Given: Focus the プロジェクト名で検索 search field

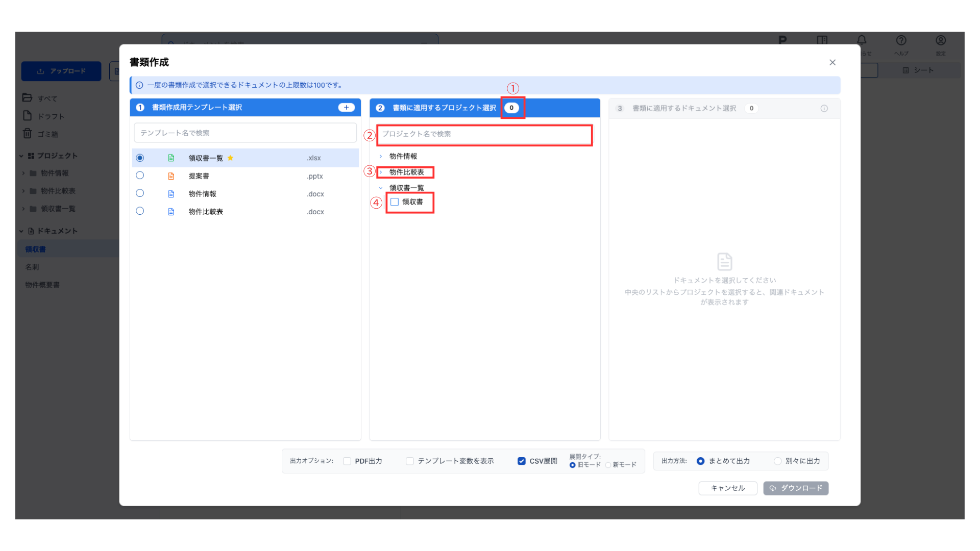Looking at the screenshot, I should click(484, 134).
